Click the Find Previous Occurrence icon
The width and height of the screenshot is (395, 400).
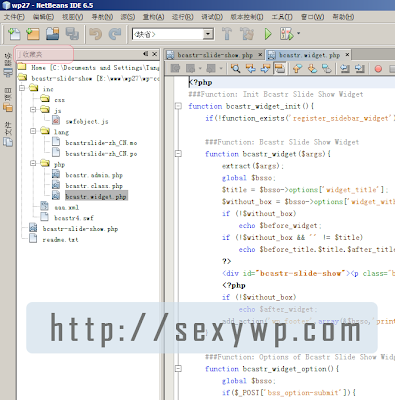(x=251, y=69)
